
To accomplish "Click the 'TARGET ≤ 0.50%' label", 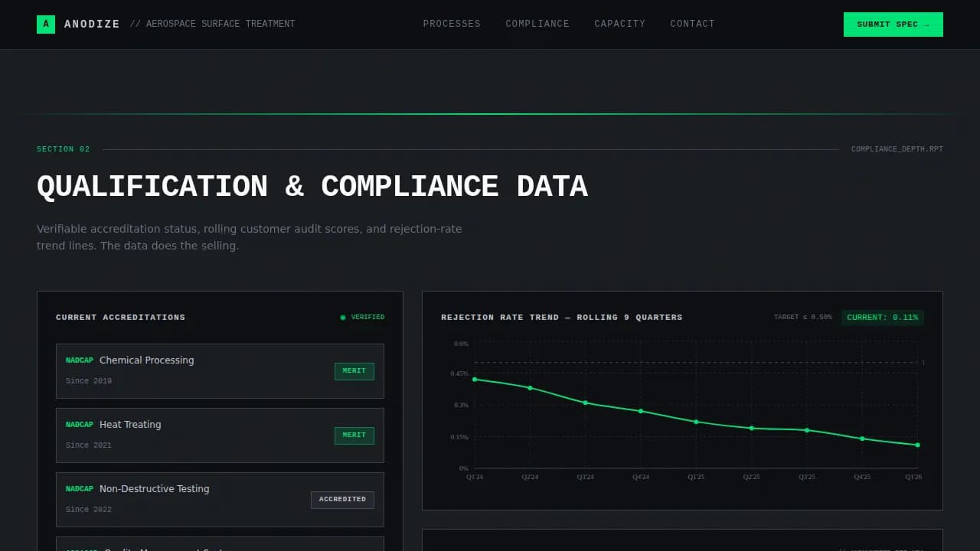I will point(803,318).
